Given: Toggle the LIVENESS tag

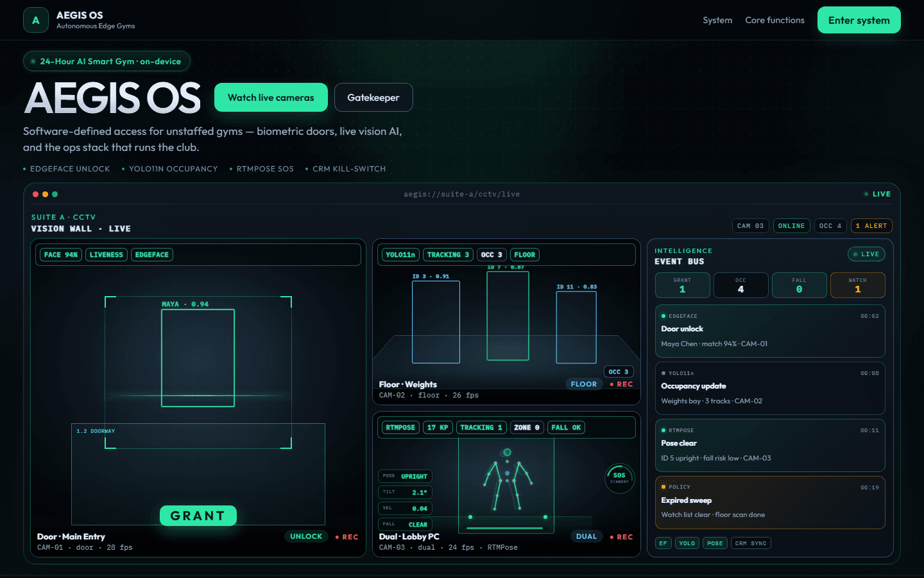Looking at the screenshot, I should click(107, 255).
